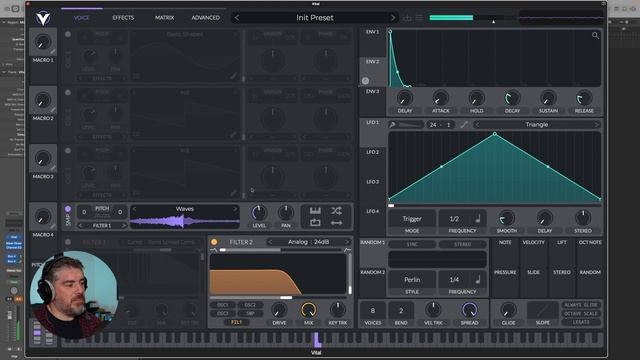This screenshot has height=360, width=640.
Task: Adjust the envelope DECAY knob
Action: click(x=512, y=98)
